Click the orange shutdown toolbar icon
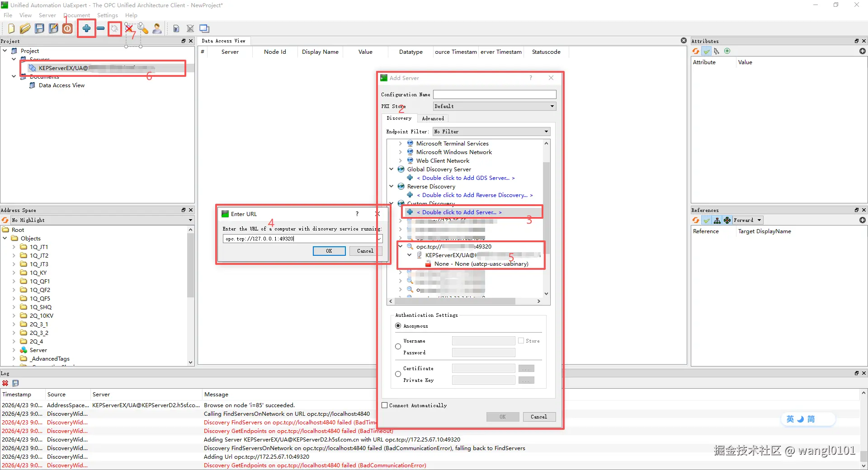The height and width of the screenshot is (470, 868). click(x=67, y=28)
